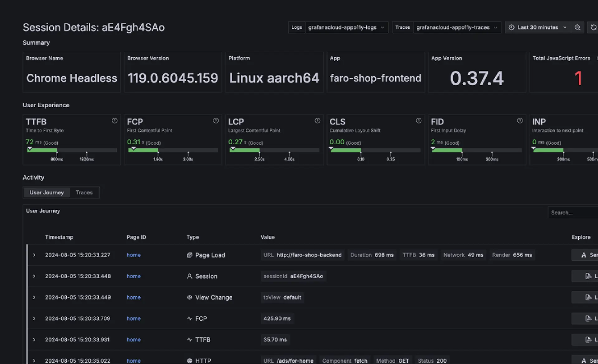Click the Render 656 ms tag
This screenshot has height=364, width=598.
[512, 255]
